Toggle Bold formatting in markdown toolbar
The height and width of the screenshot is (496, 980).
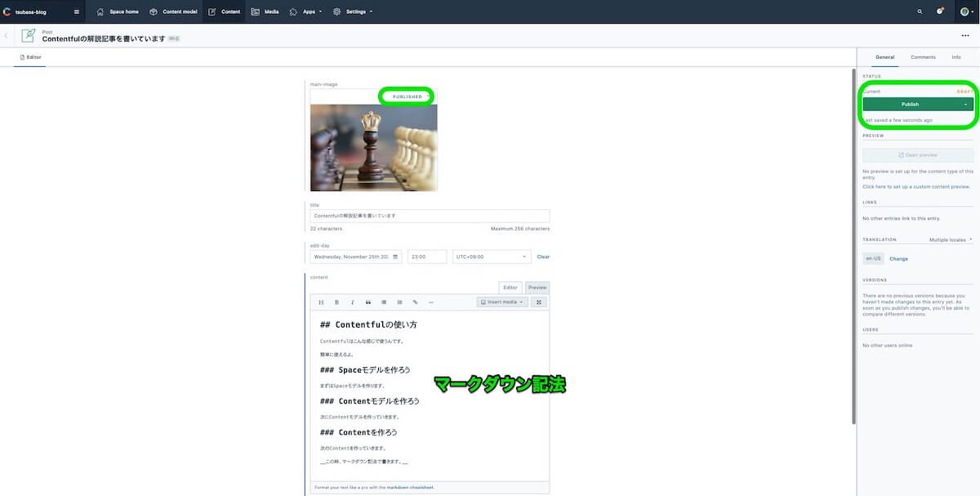click(336, 302)
